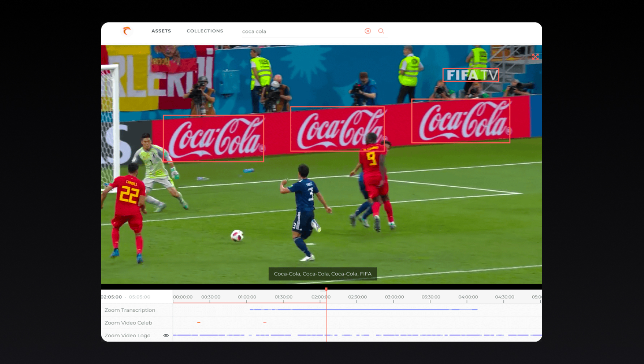Exit fullscreen using the red arrows icon
644x364 pixels.
(x=535, y=57)
